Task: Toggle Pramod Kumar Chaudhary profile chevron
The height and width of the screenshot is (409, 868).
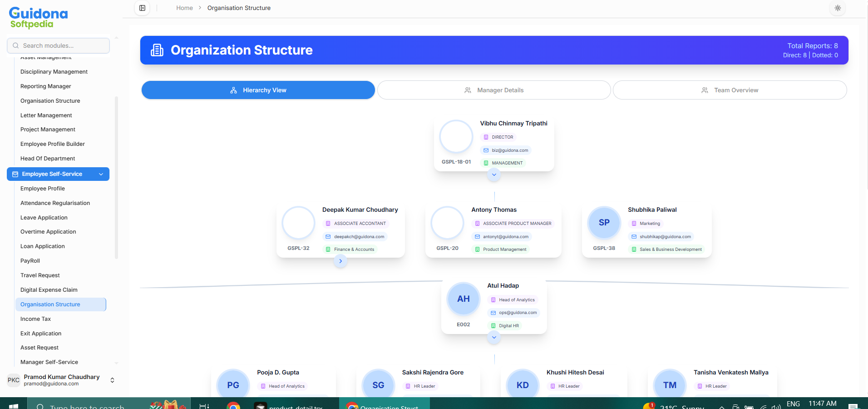Action: 112,380
